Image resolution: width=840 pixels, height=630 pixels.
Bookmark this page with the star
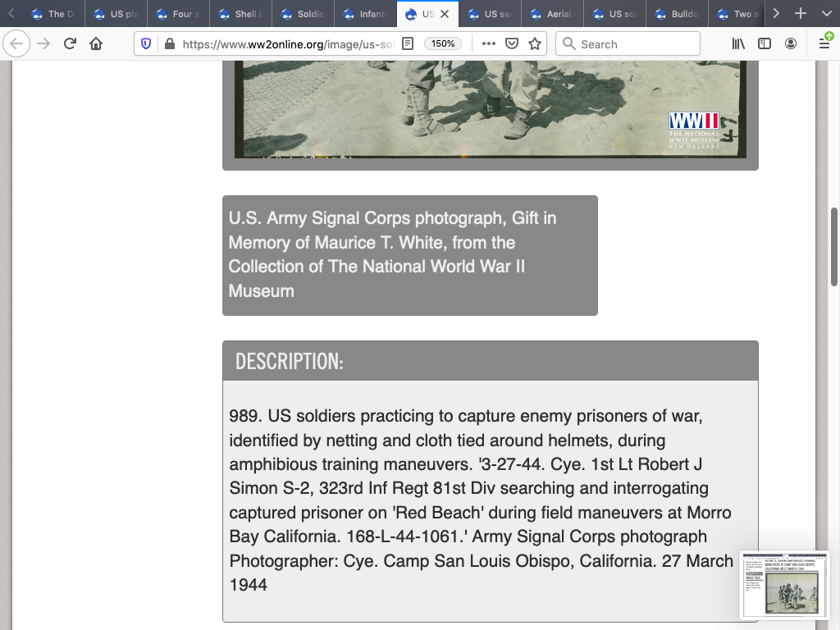pos(535,44)
